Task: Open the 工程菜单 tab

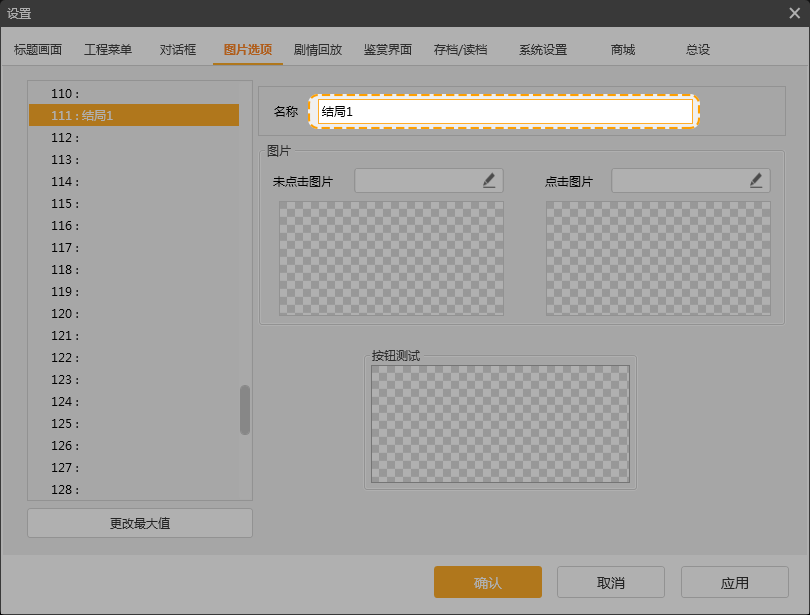Action: click(107, 48)
